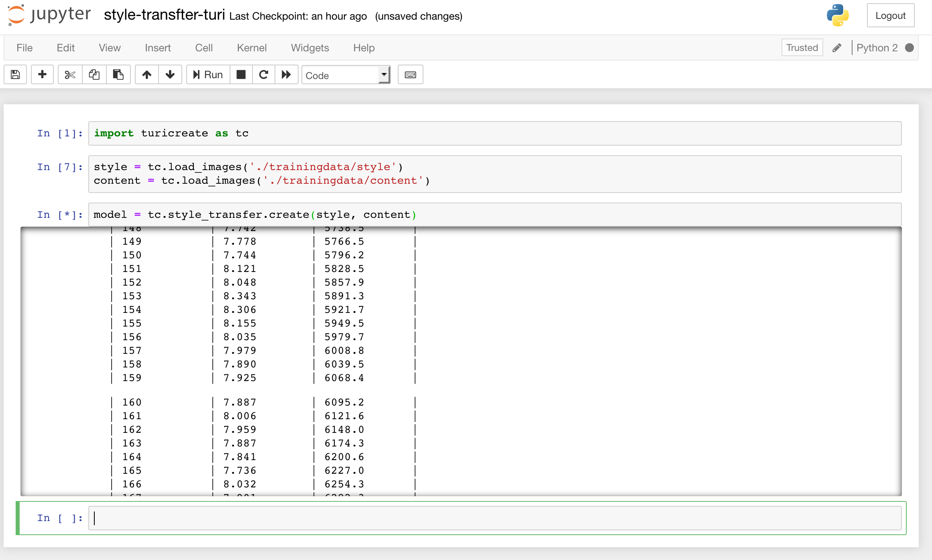This screenshot has width=932, height=560.
Task: Open the Code cell type dropdown
Action: 346,75
